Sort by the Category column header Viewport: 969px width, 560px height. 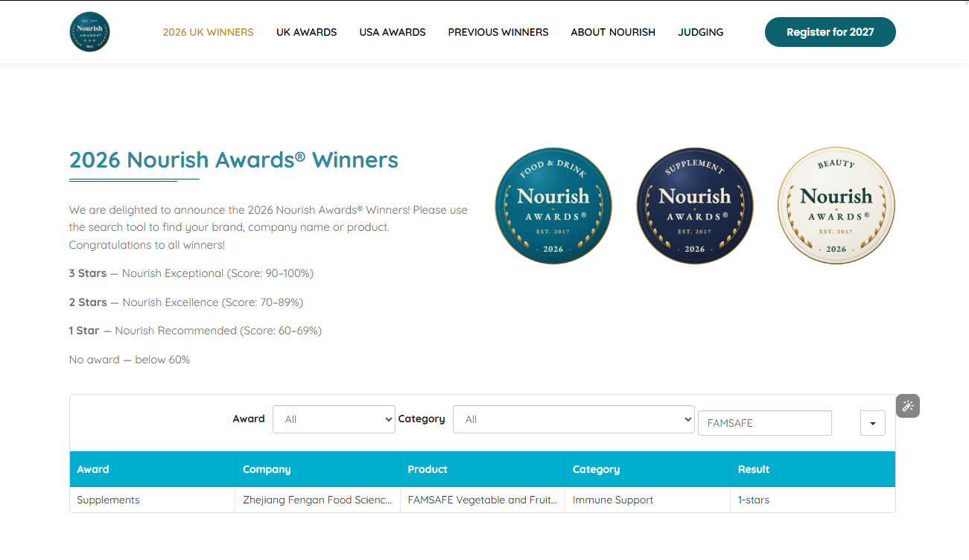click(x=648, y=469)
